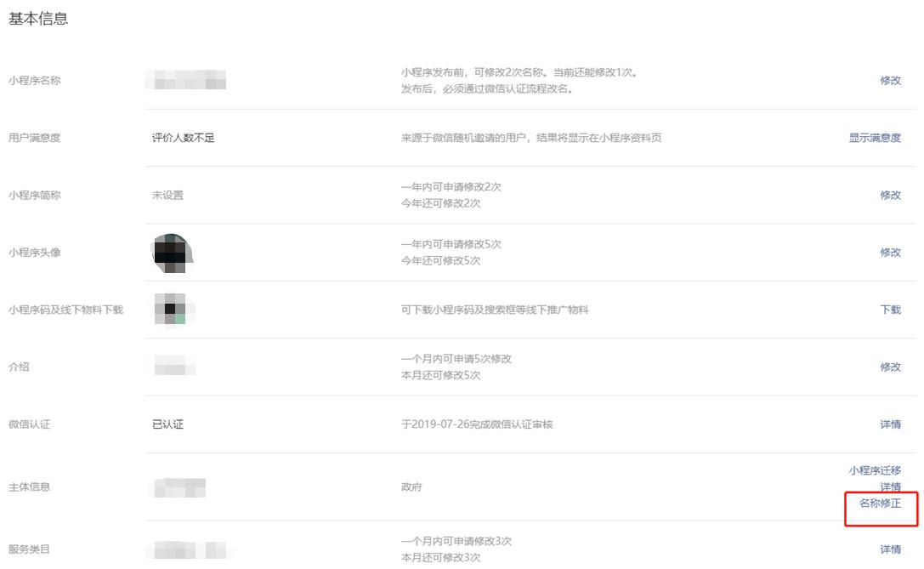Click the mini program avatar image
This screenshot has width=924, height=569.
click(x=168, y=252)
